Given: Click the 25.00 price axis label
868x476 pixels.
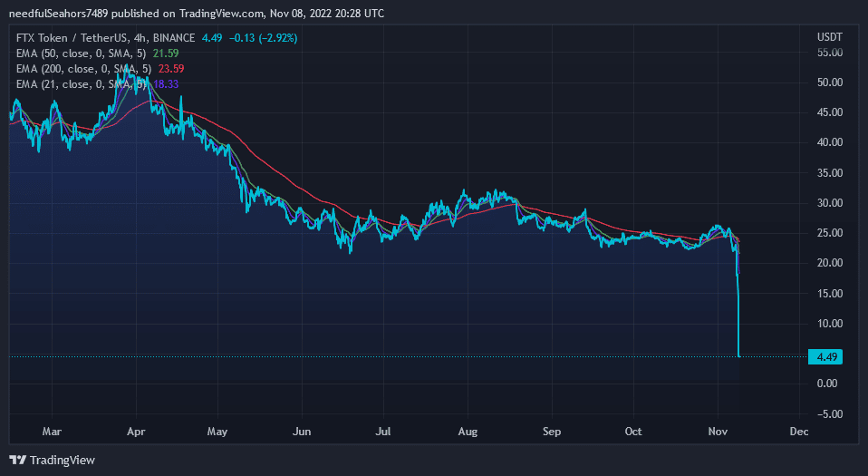Looking at the screenshot, I should click(830, 233).
